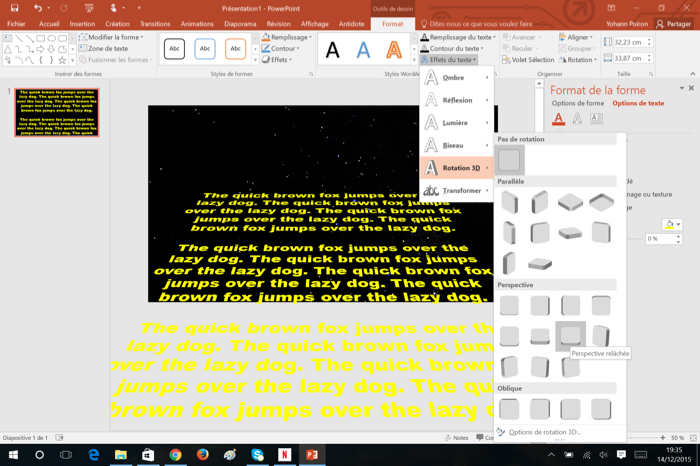Switch to 'Options de forme' tab
The height and width of the screenshot is (466, 700).
pos(577,103)
